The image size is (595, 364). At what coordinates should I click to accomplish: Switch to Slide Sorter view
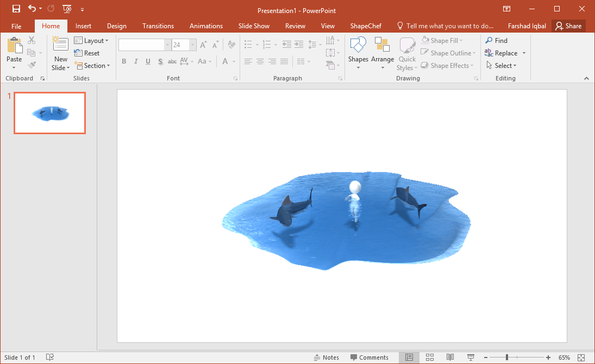[x=430, y=357]
